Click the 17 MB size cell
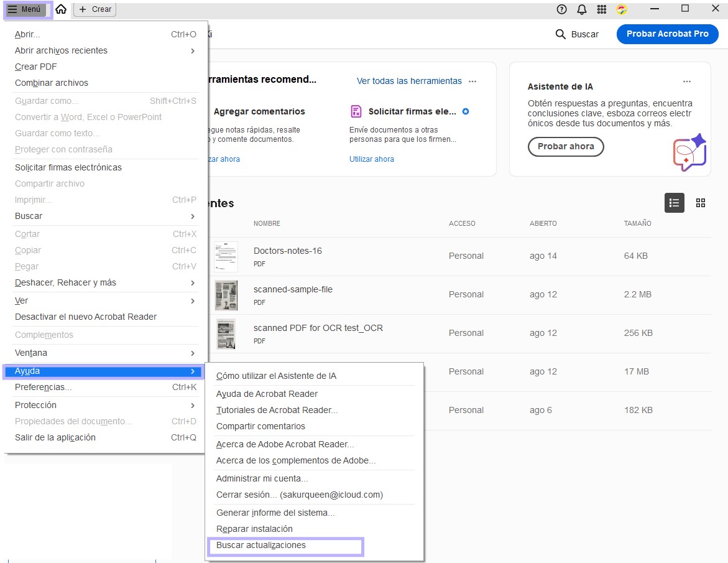Viewport: 728px width, 563px height. click(x=637, y=371)
